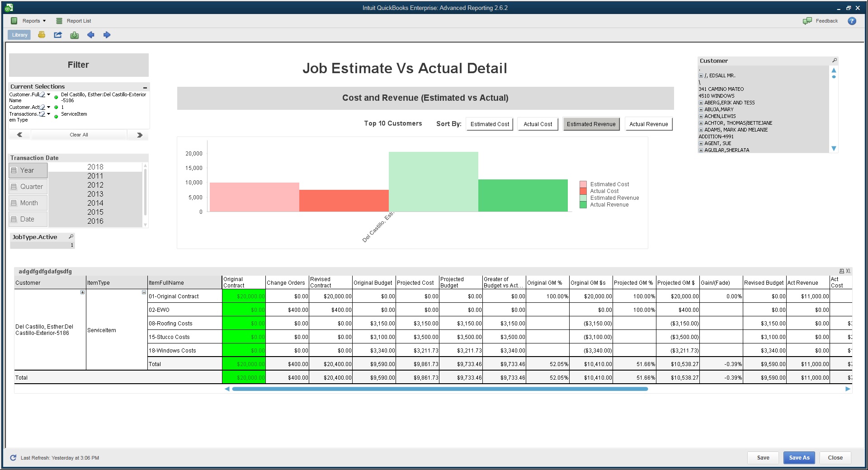The height and width of the screenshot is (470, 868).
Task: Step back in selections with left chevron
Action: (x=19, y=135)
